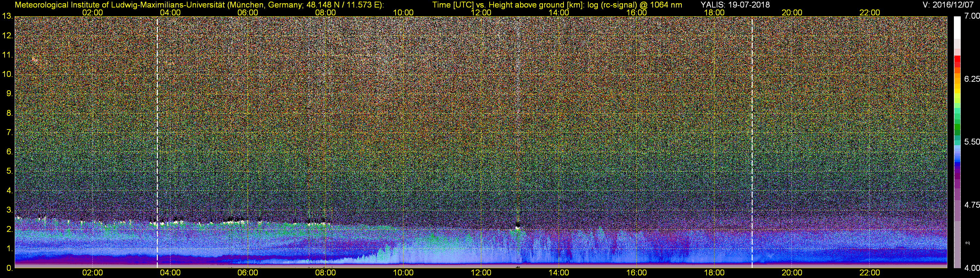
Task: Click the height axis label 5.
Action: [9, 171]
